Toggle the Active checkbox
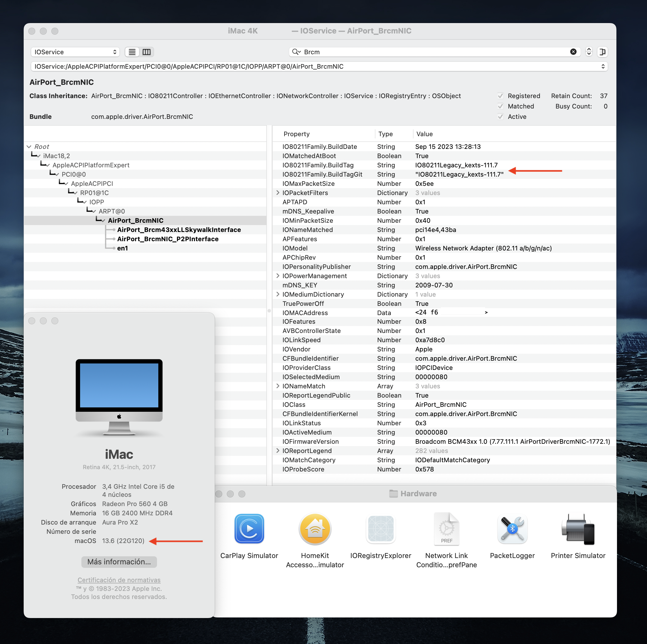 [x=500, y=117]
